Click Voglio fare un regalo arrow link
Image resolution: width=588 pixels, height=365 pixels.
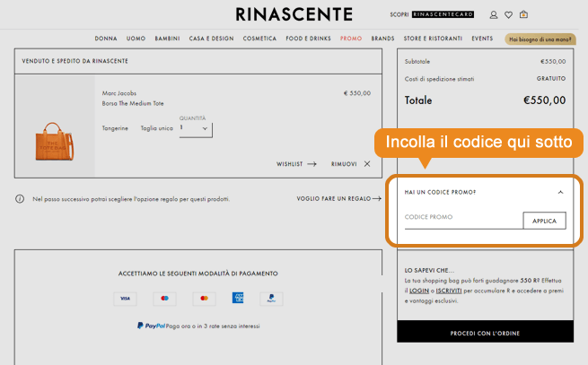click(x=338, y=198)
